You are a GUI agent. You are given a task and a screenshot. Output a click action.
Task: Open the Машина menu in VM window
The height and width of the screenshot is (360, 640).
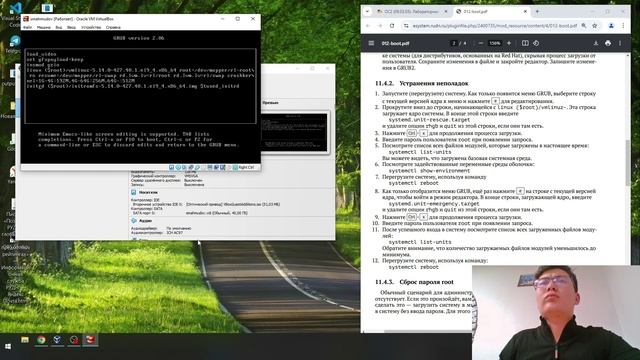tap(44, 27)
